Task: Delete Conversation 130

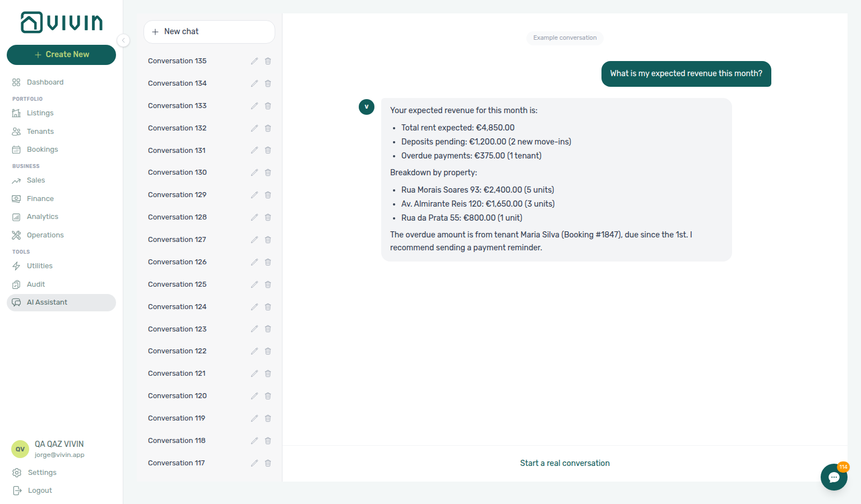Action: click(268, 172)
